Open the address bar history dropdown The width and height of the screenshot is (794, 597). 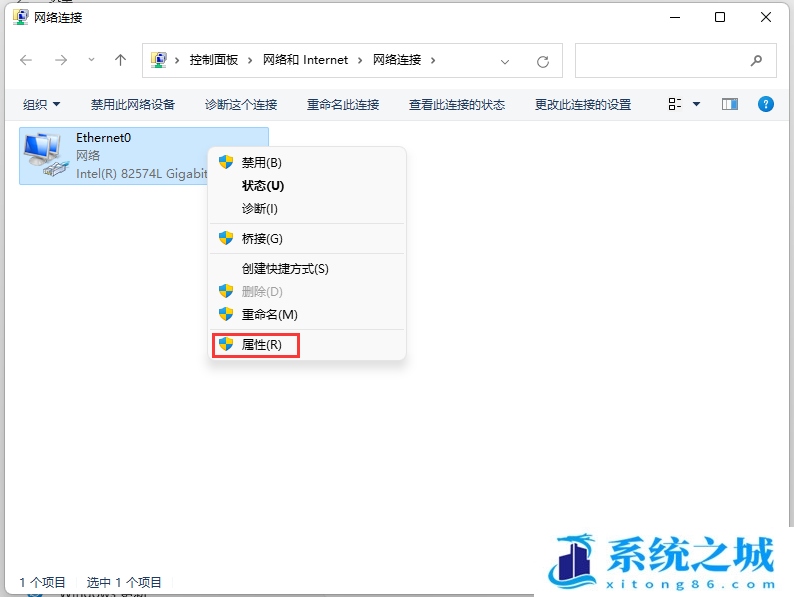[505, 62]
